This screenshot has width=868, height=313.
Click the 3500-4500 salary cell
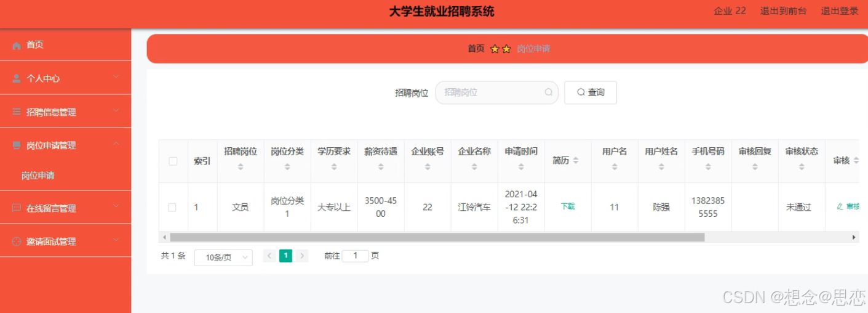click(381, 207)
